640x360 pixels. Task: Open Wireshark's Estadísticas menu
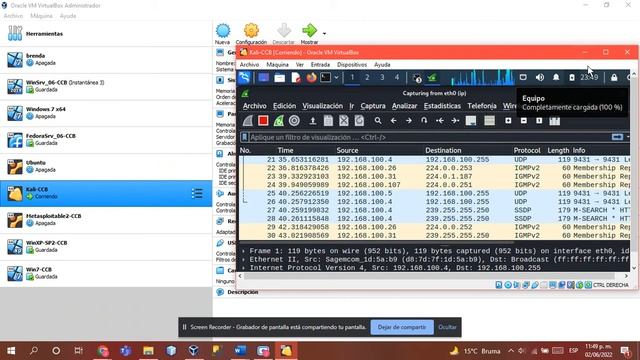coord(442,106)
